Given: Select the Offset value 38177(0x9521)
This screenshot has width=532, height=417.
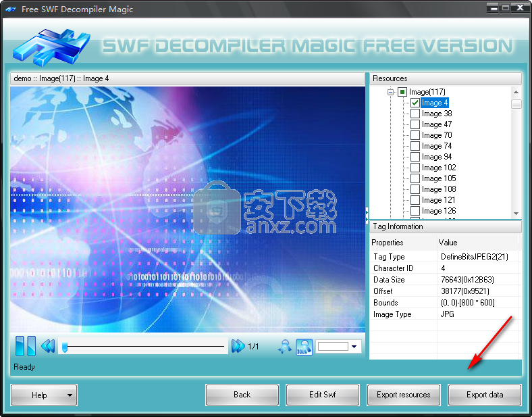Looking at the screenshot, I should tap(464, 291).
